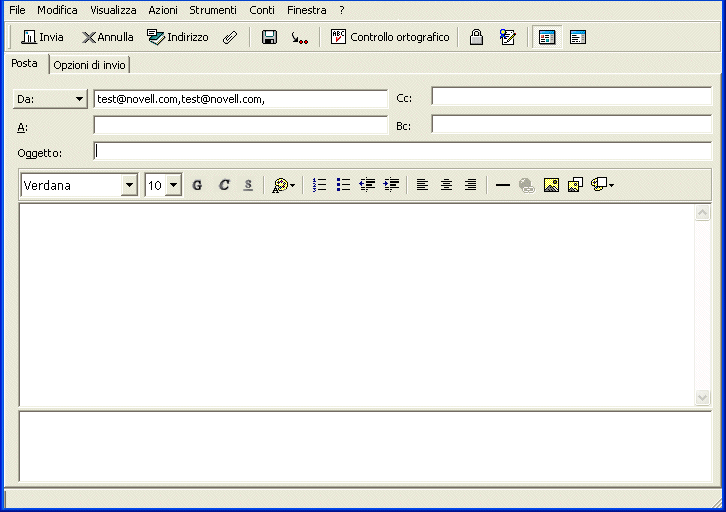
Task: Open the Strumenti menu
Action: pos(213,10)
